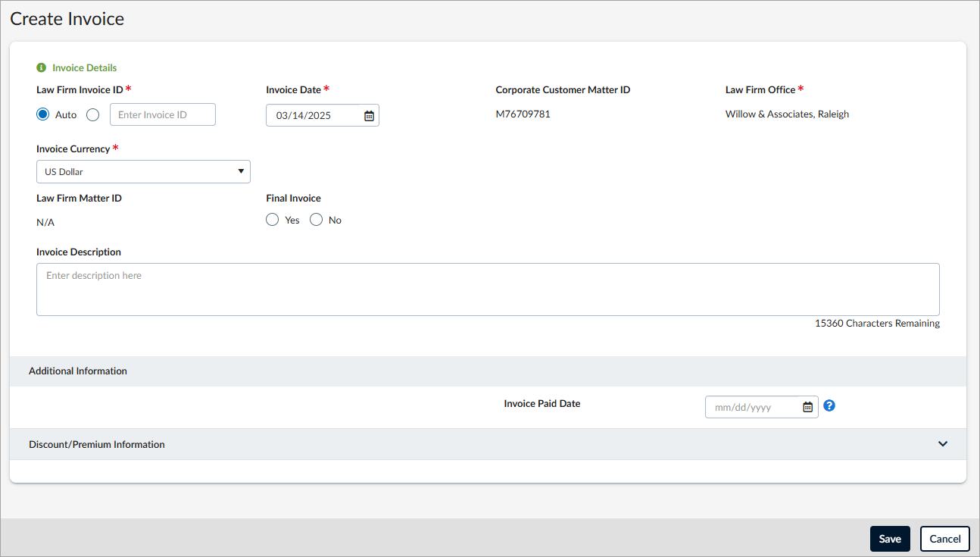Click the Enter Invoice ID text field
Image resolution: width=980 pixels, height=557 pixels.
pos(162,114)
